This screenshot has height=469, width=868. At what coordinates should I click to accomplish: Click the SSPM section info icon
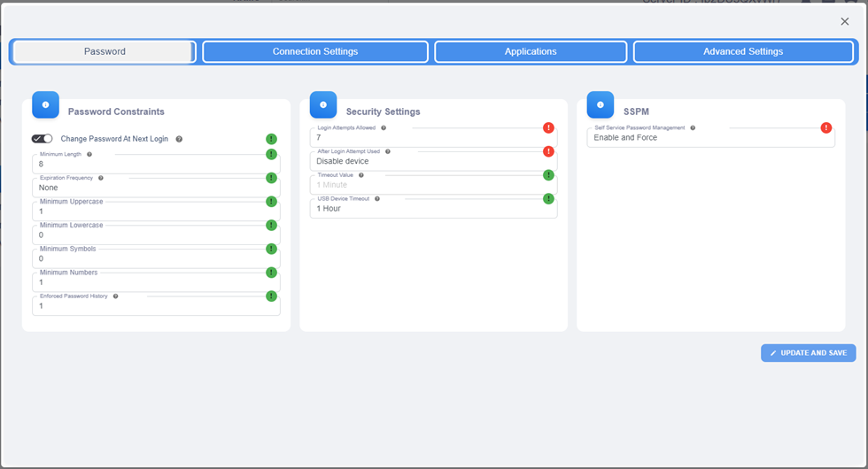pyautogui.click(x=600, y=104)
